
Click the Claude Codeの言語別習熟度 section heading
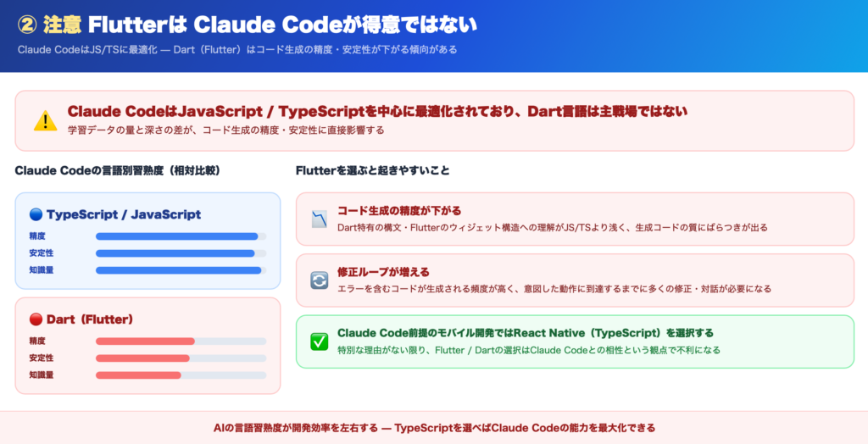pyautogui.click(x=118, y=170)
